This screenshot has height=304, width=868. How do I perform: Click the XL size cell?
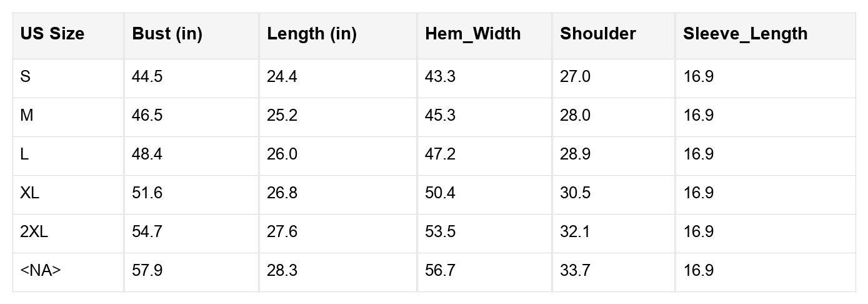click(x=29, y=193)
